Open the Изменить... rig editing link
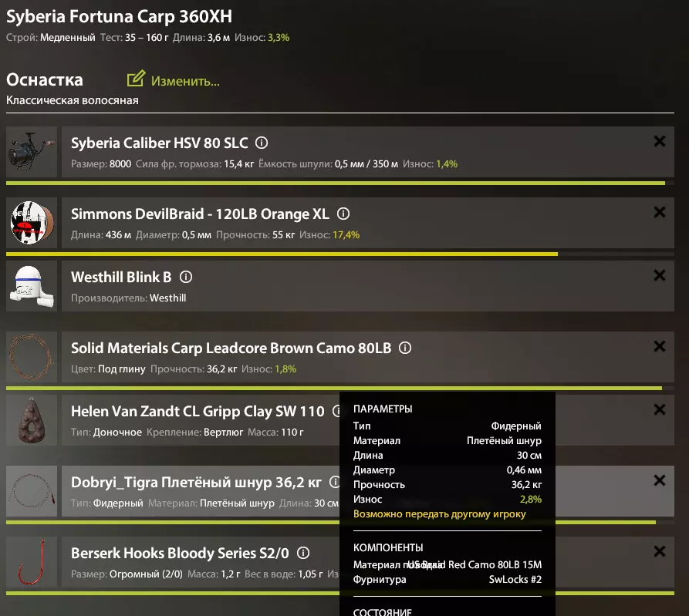This screenshot has width=689, height=616. pos(185,81)
